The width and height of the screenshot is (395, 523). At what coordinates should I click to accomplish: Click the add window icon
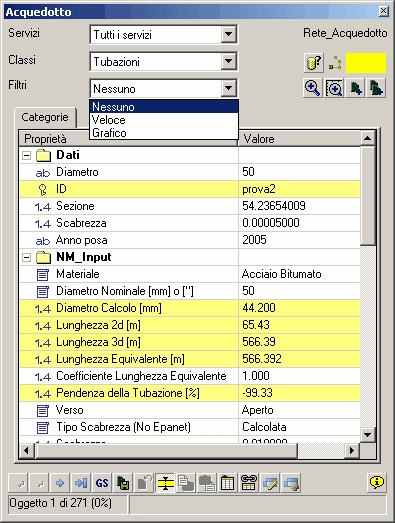(291, 483)
